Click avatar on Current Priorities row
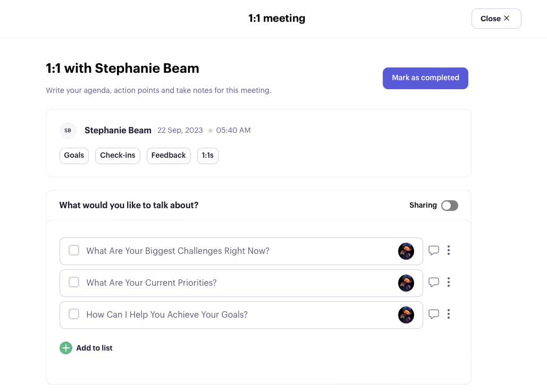This screenshot has width=547, height=392. 406,283
